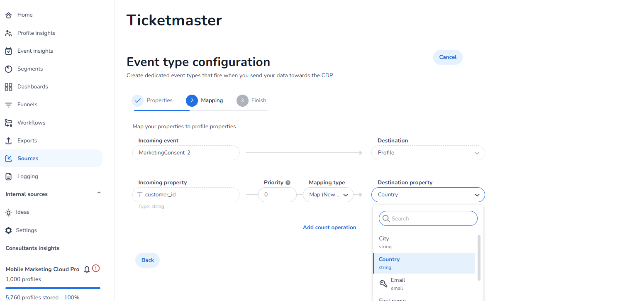Image resolution: width=644 pixels, height=301 pixels.
Task: Click the Workflows icon in sidebar
Action: [x=8, y=123]
